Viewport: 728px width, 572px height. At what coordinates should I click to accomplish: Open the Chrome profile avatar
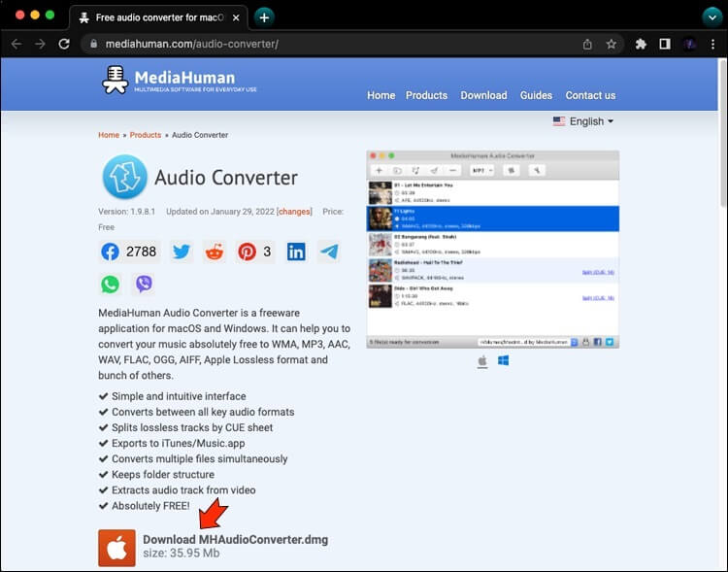(689, 44)
